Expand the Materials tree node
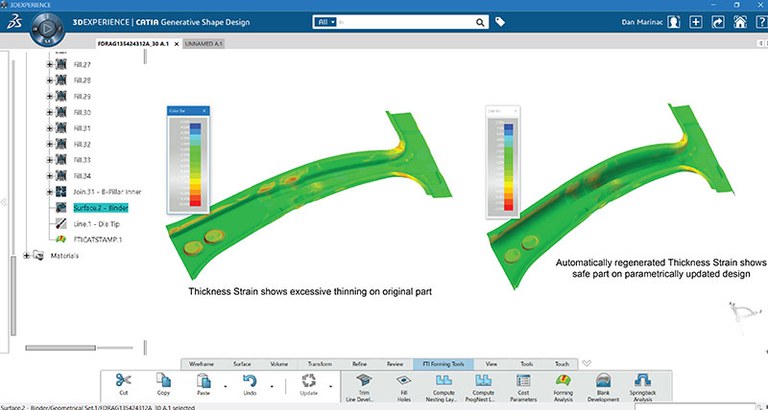Screen dimensions: 768x410 27,255
